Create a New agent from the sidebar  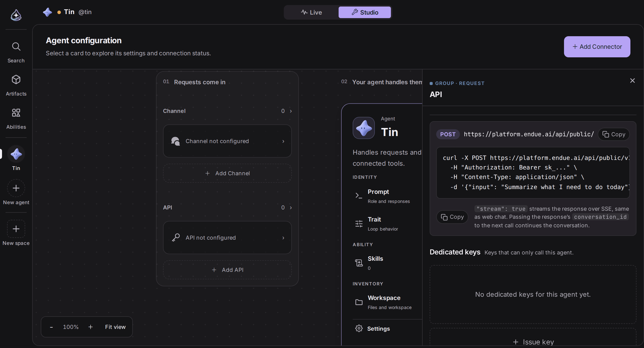pyautogui.click(x=16, y=192)
